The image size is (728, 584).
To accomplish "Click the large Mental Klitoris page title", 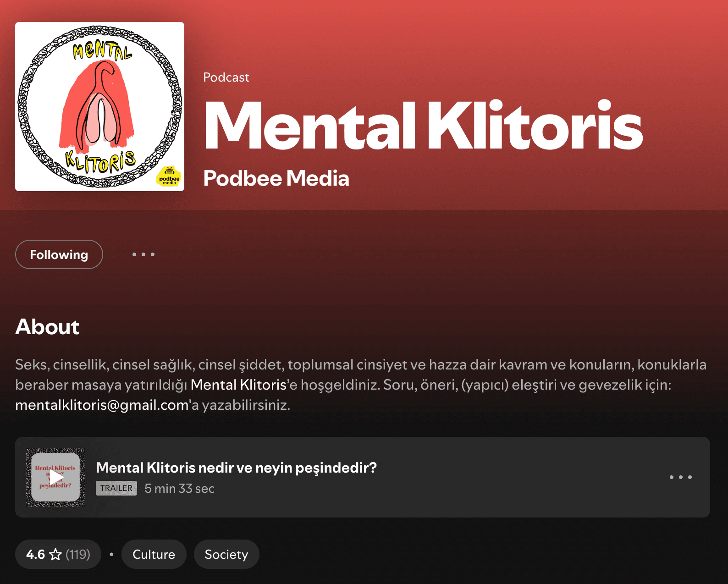I will (x=423, y=126).
